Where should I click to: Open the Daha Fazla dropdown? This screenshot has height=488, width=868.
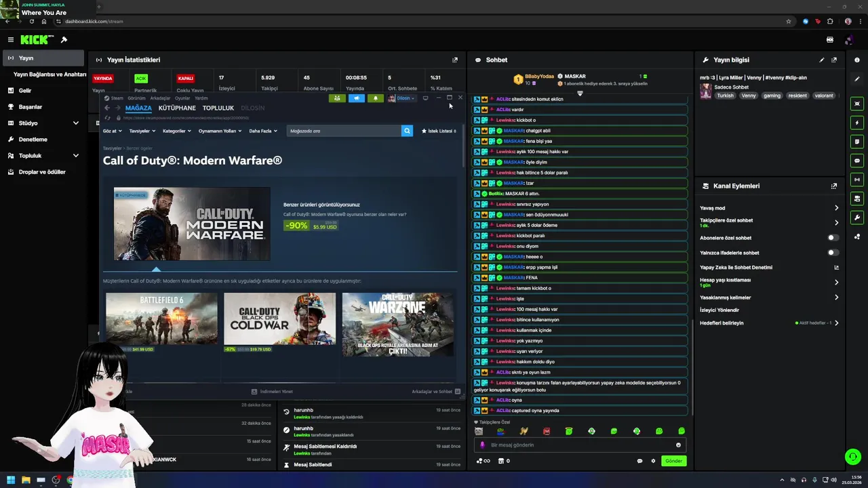point(263,131)
